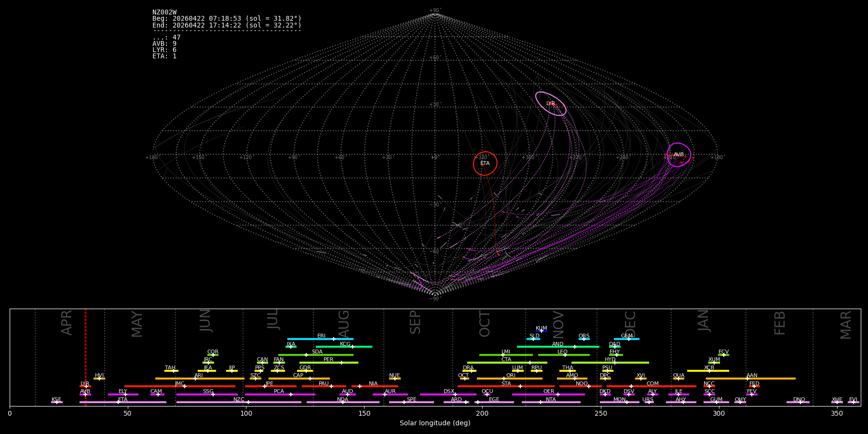Click the ETA shower label in timeline

[x=123, y=400]
